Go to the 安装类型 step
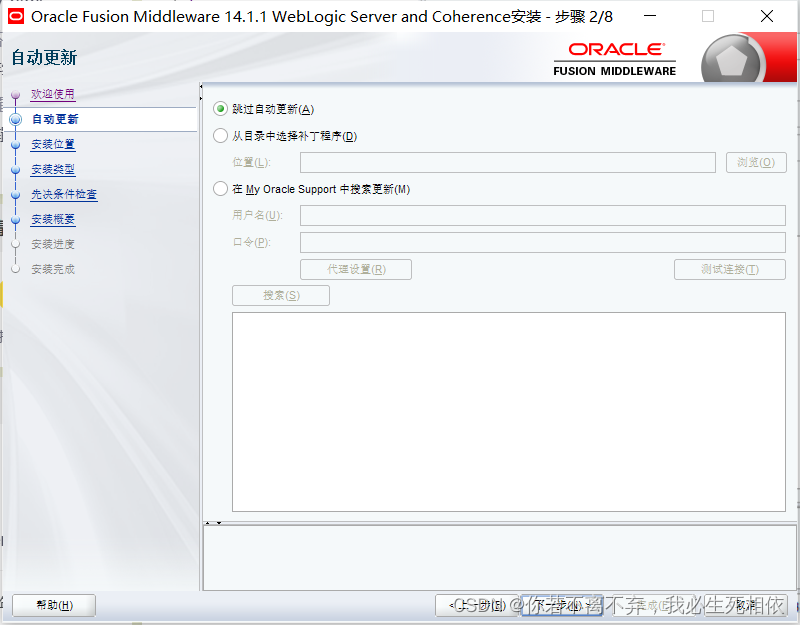The width and height of the screenshot is (800, 625). [x=53, y=169]
